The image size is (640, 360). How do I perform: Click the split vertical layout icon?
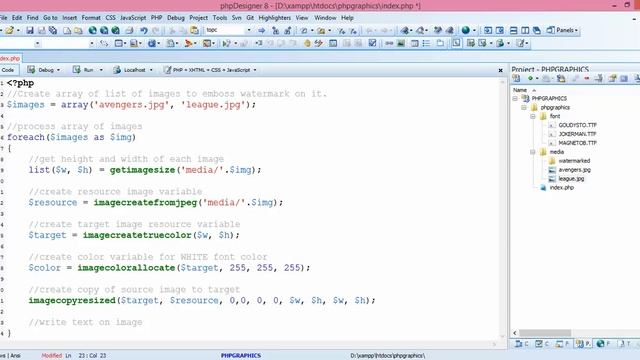(x=525, y=31)
